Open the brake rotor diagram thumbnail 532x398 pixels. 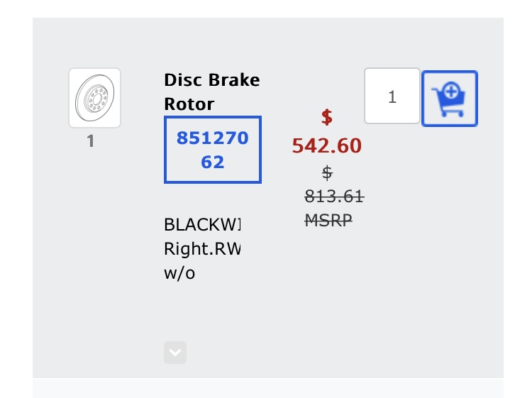94,98
